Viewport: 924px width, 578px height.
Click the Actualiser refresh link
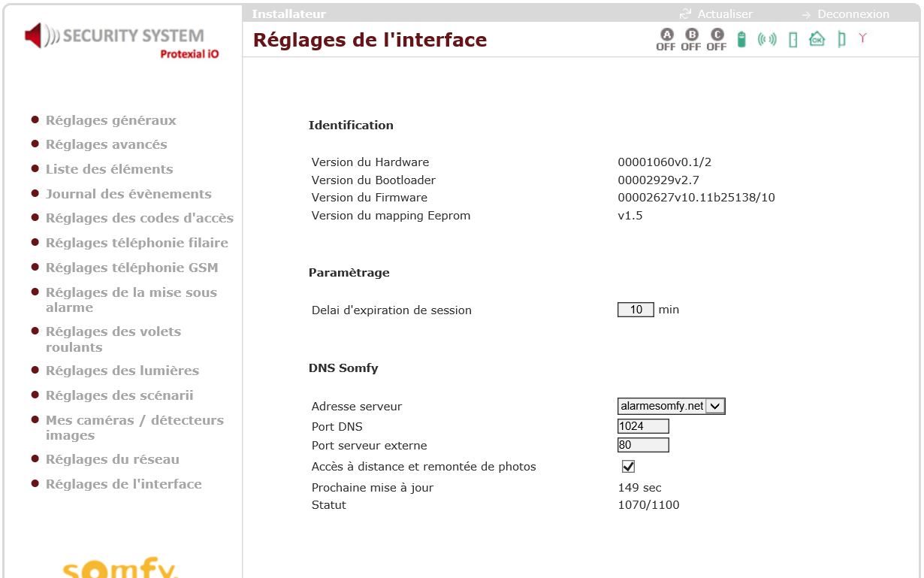click(x=724, y=14)
